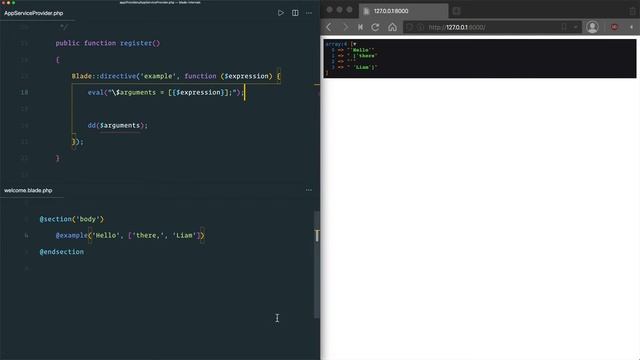
Task: Click the red ad blocker extension icon
Action: 614,27
